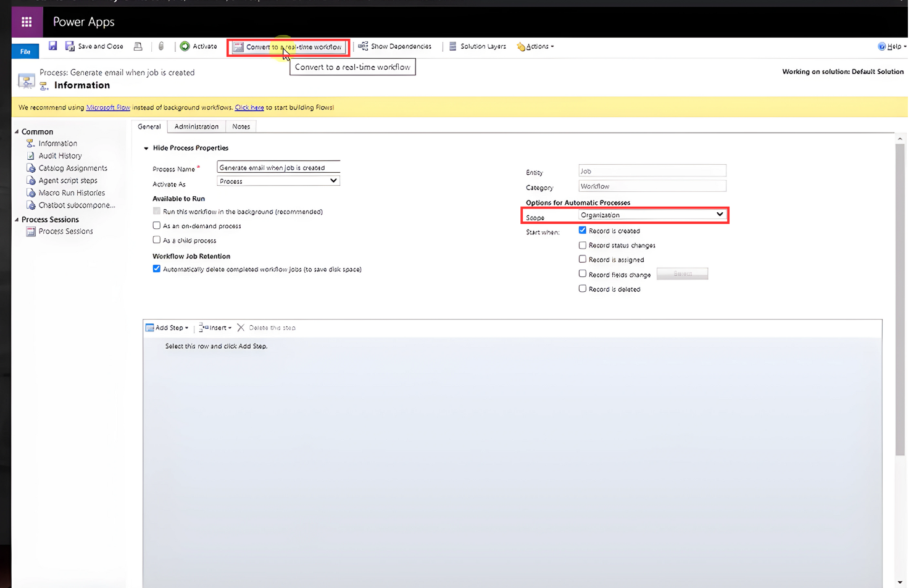Open the Help menu
This screenshot has height=588, width=911.
point(892,46)
